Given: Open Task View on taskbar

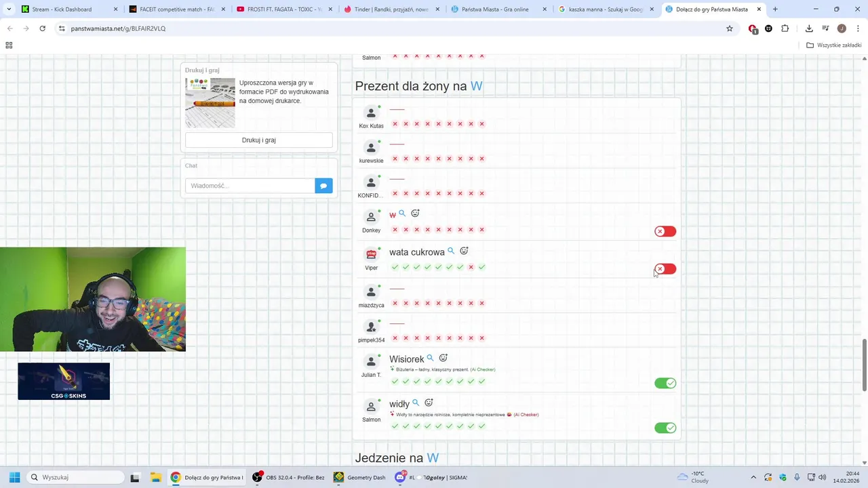Looking at the screenshot, I should [135, 477].
